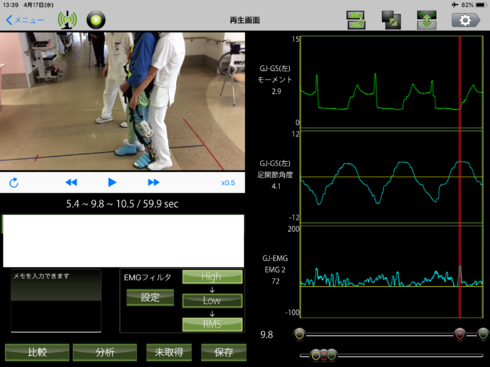Select the yellow start handle on upper slider

click(300, 334)
